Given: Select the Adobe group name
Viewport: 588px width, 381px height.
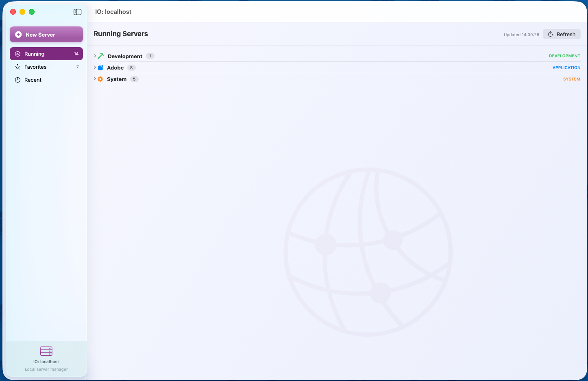Looking at the screenshot, I should tap(115, 67).
